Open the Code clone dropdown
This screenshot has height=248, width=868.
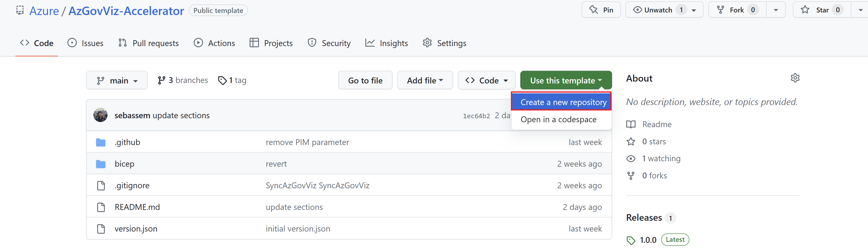tap(486, 81)
